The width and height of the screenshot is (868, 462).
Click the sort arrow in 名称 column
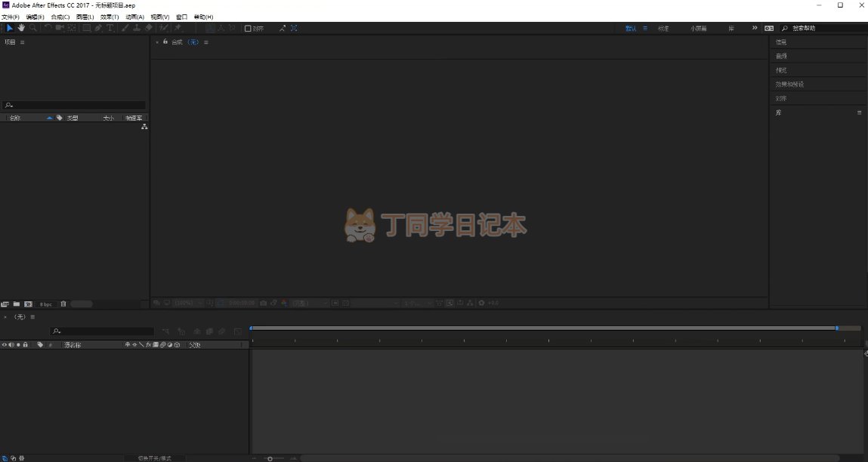[49, 118]
